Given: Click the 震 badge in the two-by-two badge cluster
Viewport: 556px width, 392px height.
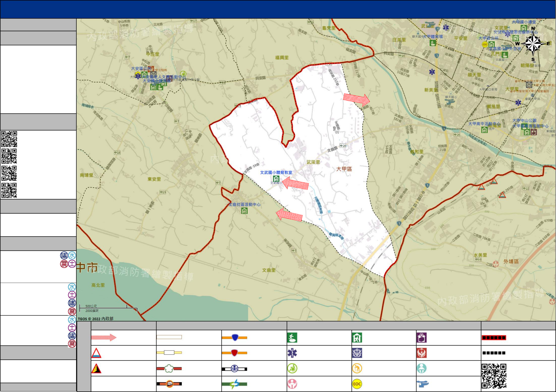Looking at the screenshot, I should coord(64,264).
